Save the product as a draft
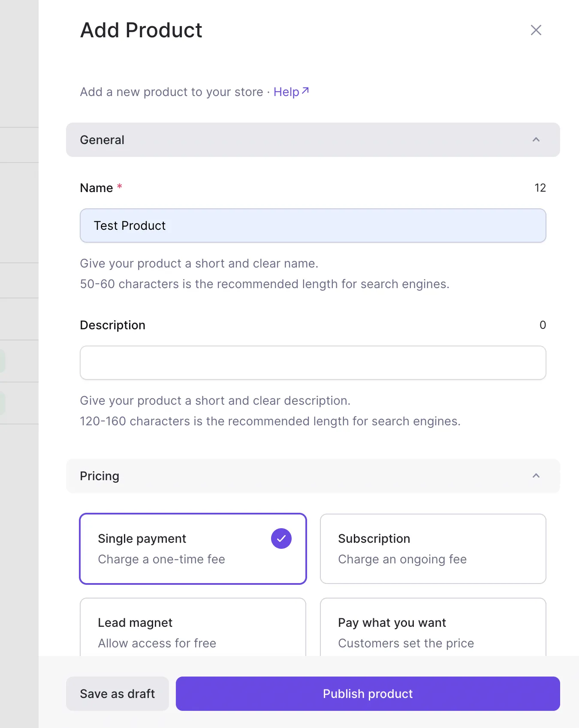This screenshot has height=728, width=579. (117, 694)
